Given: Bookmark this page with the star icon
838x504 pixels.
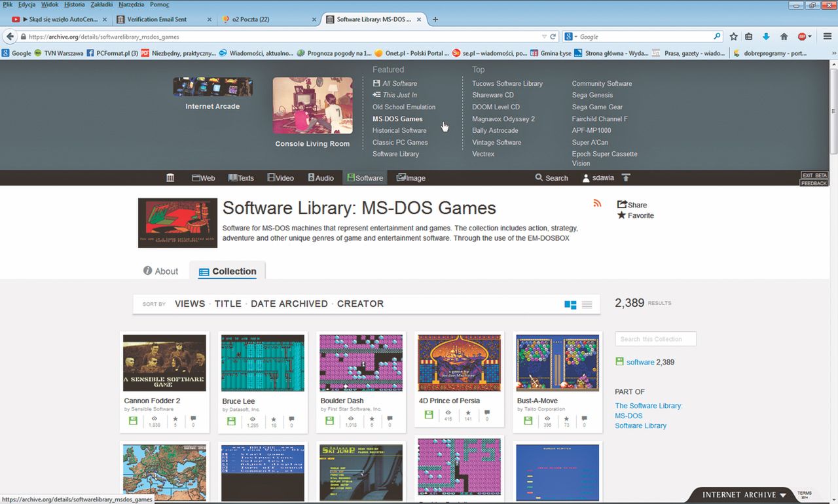Looking at the screenshot, I should pyautogui.click(x=734, y=37).
